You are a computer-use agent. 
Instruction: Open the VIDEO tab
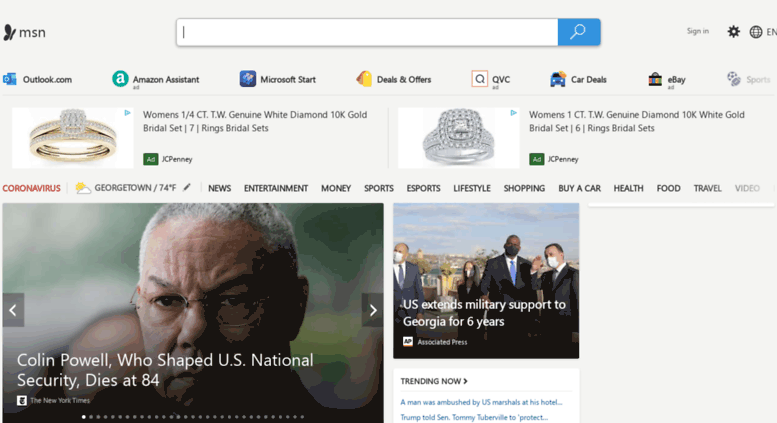click(747, 188)
